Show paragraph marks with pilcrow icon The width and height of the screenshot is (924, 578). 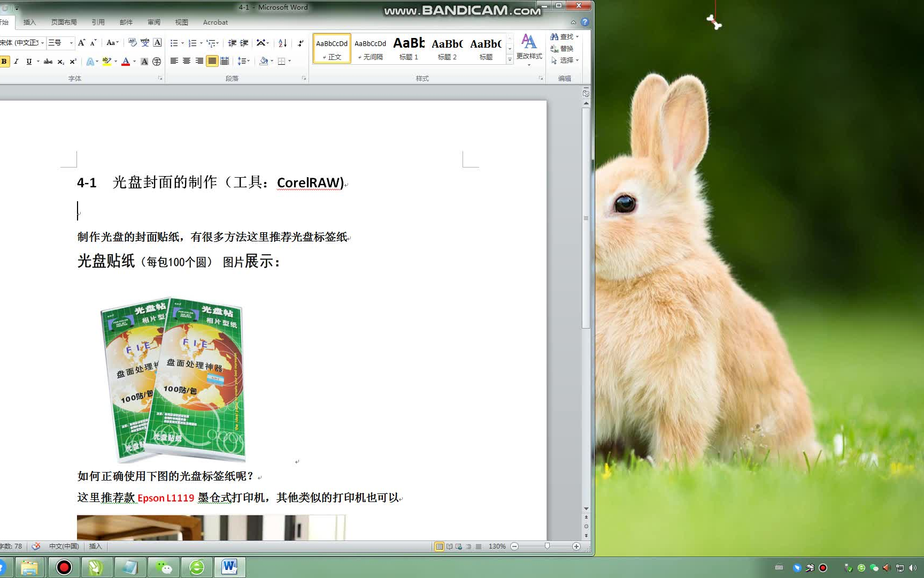click(301, 43)
